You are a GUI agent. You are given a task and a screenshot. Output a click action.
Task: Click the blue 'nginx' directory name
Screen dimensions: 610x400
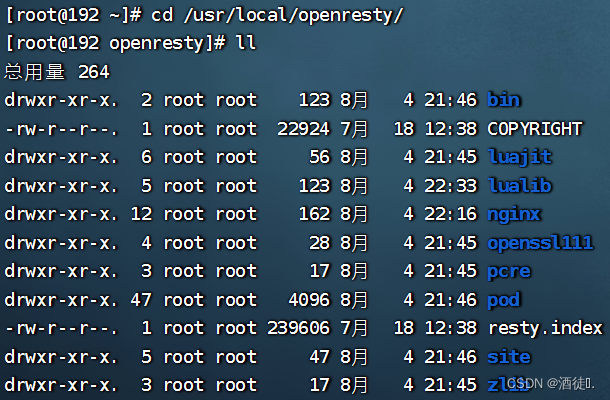point(514,215)
